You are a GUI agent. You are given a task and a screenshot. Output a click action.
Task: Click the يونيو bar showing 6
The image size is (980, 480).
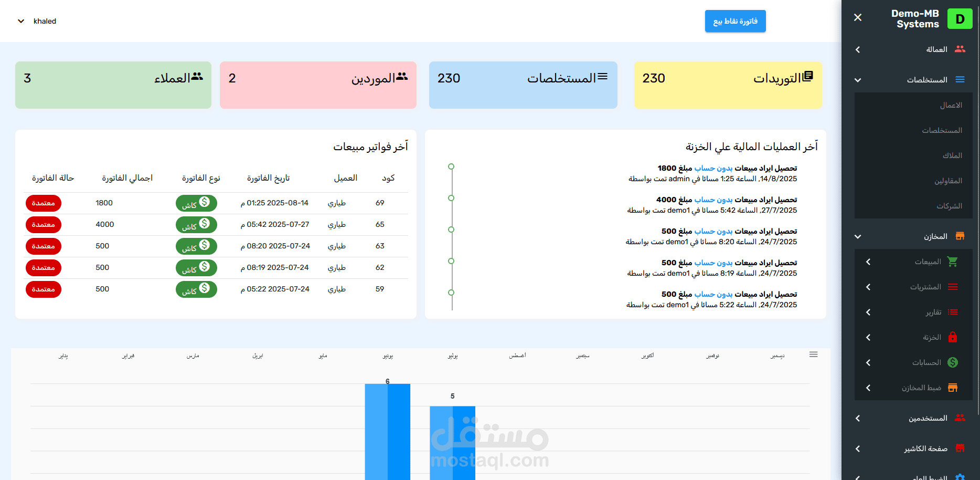click(x=388, y=432)
